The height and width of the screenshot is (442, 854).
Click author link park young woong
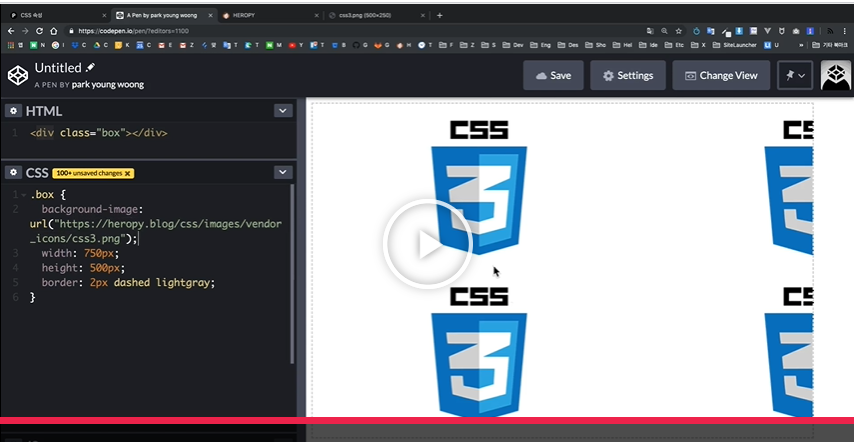pos(108,84)
